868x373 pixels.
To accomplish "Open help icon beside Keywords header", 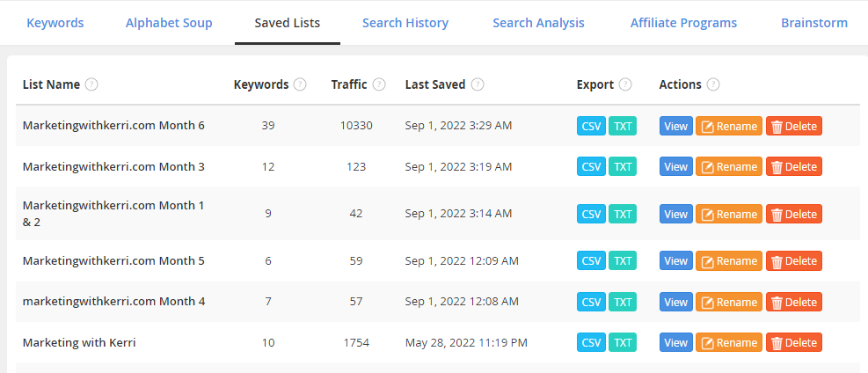I will point(300,84).
